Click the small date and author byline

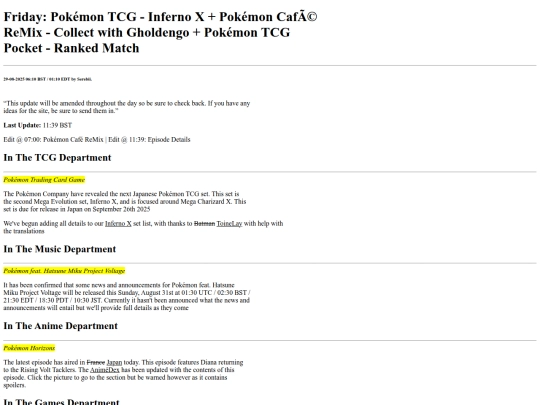48,79
